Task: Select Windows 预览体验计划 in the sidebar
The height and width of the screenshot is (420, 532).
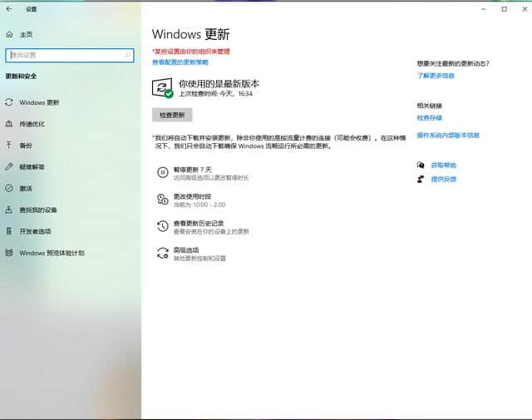Action: pyautogui.click(x=52, y=253)
